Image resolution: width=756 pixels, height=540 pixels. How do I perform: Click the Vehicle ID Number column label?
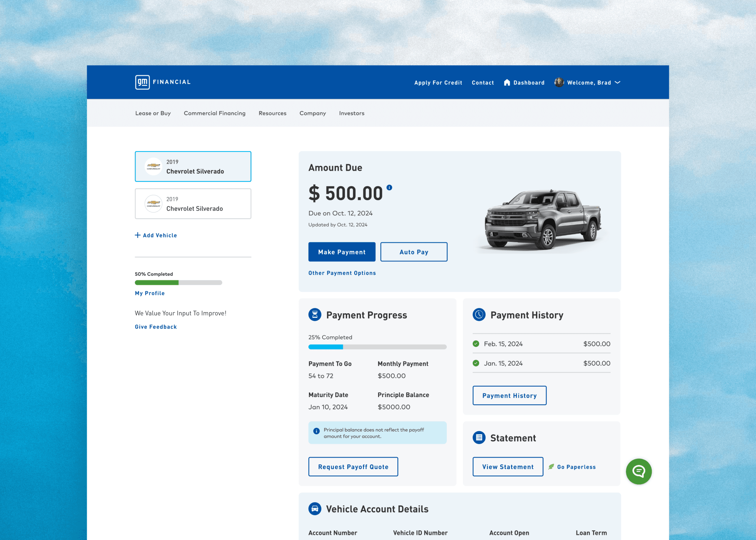pos(420,533)
